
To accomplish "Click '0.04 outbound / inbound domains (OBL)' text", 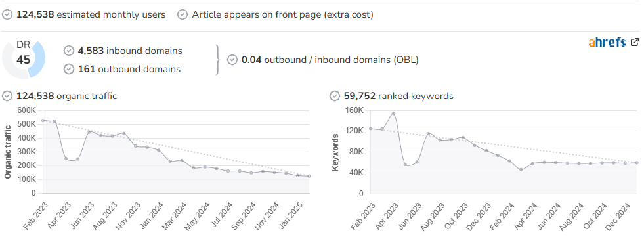I will (x=330, y=60).
